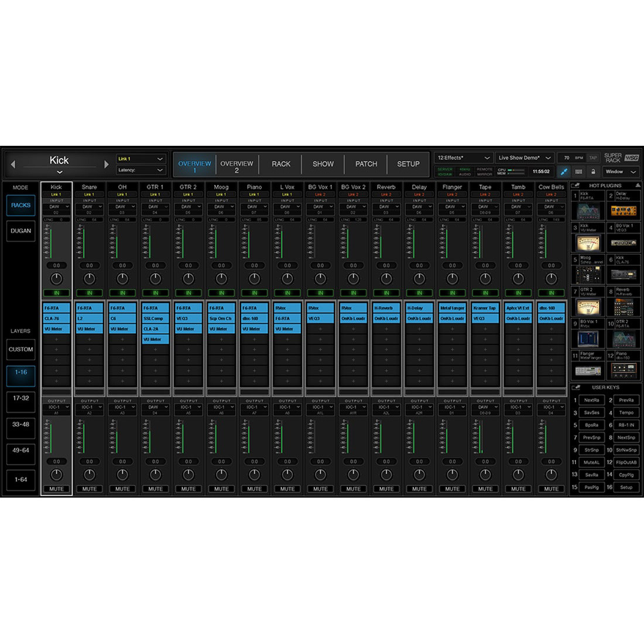Expand the 12:Effects snapshot dropdown
Image resolution: width=644 pixels, height=644 pixels.
(463, 158)
